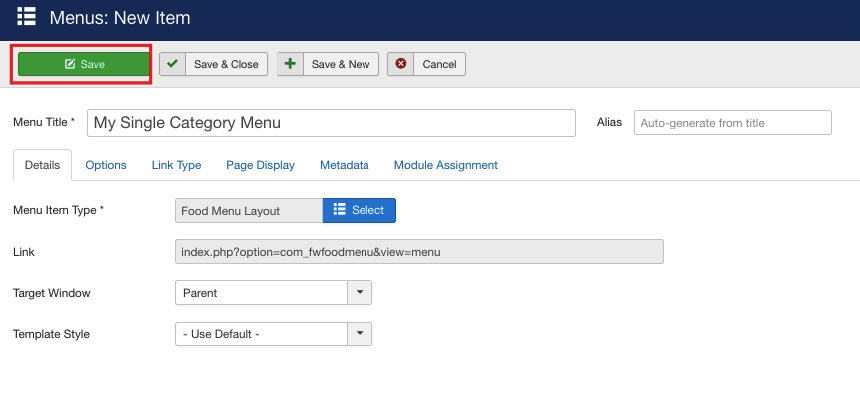Click the plus icon on Save & New
Image resolution: width=860 pixels, height=418 pixels.
point(290,64)
